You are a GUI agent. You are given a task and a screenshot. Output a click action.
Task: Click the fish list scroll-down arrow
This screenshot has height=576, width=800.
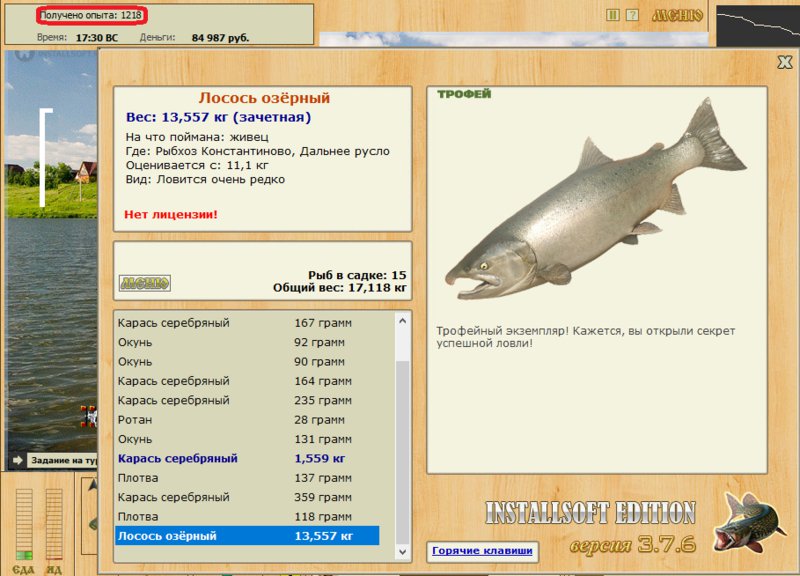pos(403,552)
